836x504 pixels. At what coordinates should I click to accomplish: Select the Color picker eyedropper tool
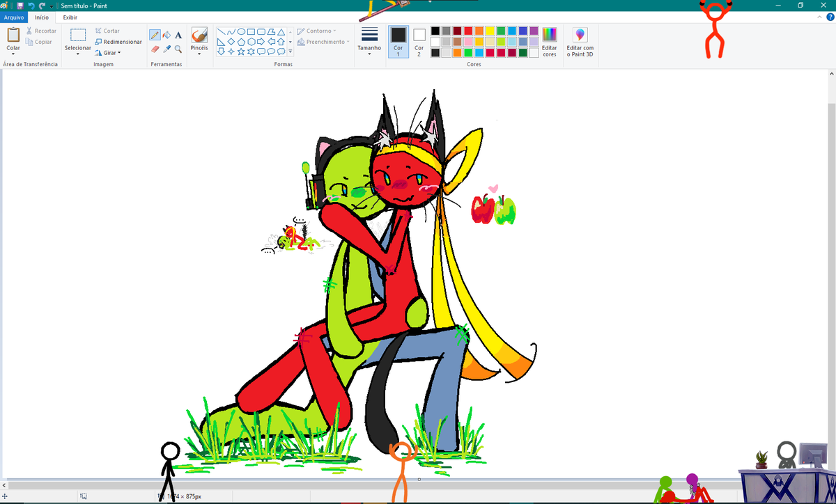pyautogui.click(x=167, y=49)
